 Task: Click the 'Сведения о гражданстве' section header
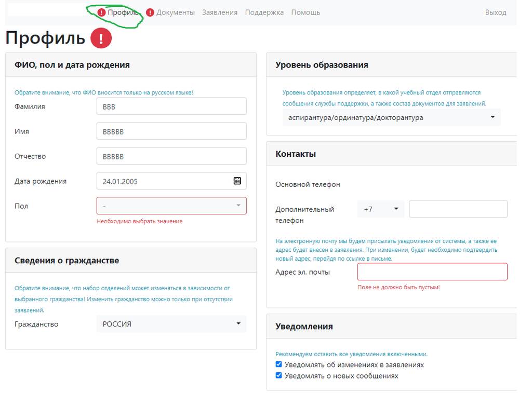(x=66, y=261)
